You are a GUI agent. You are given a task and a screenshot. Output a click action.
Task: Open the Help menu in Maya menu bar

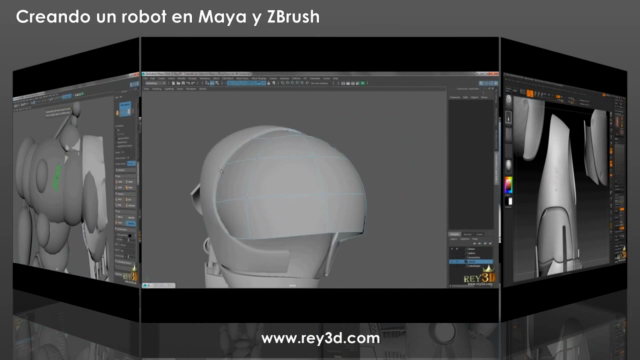336,78
